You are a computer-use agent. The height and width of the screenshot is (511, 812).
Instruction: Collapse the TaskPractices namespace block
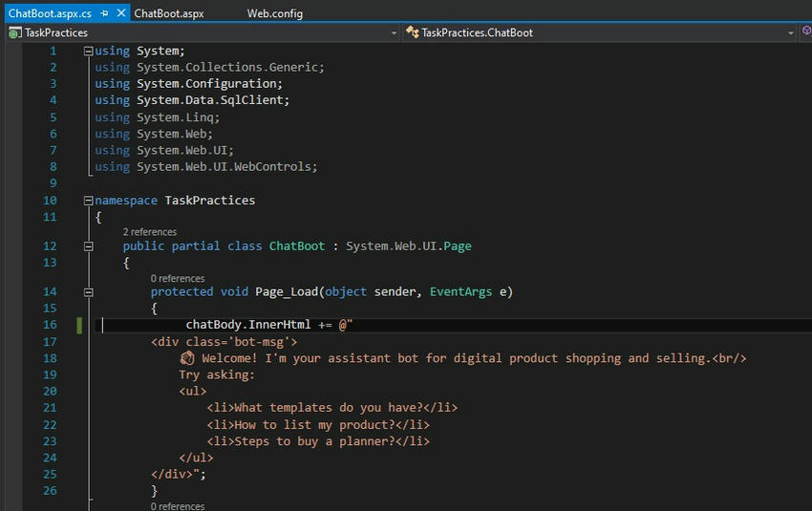click(89, 202)
